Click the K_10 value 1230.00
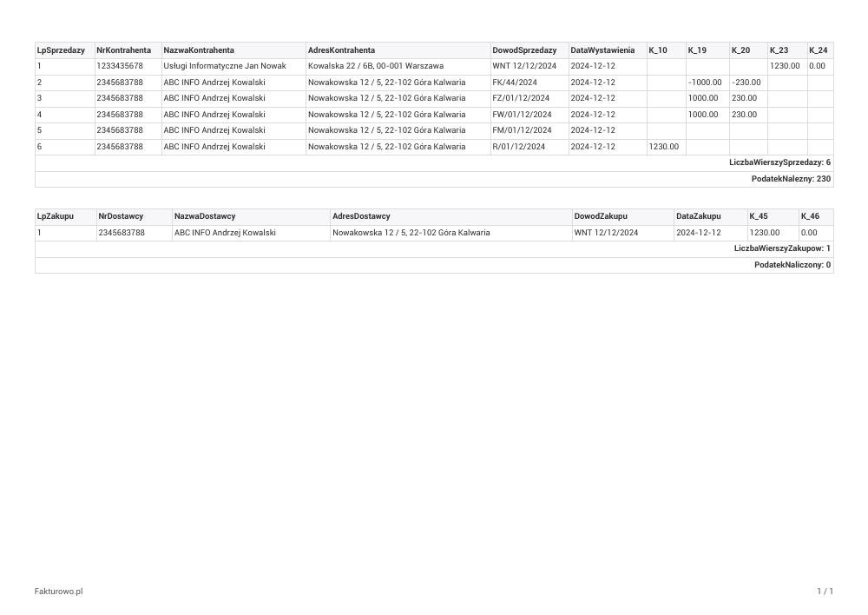 coord(664,147)
